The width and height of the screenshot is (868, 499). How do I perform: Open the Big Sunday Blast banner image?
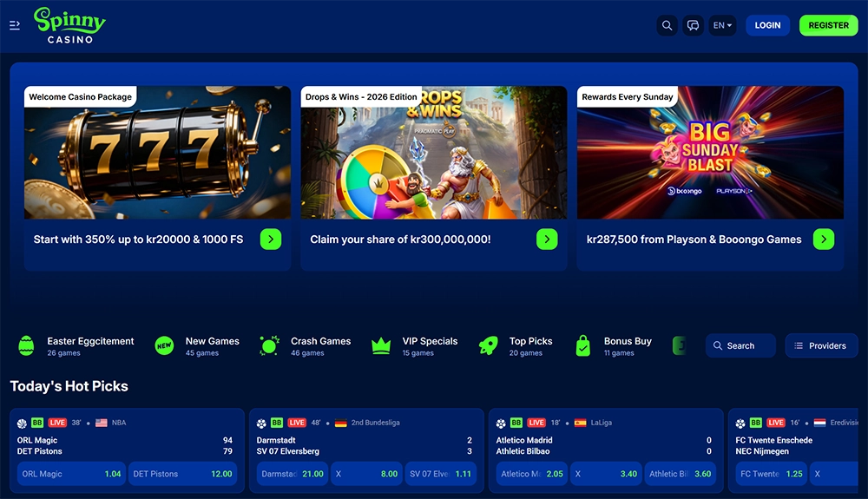710,152
